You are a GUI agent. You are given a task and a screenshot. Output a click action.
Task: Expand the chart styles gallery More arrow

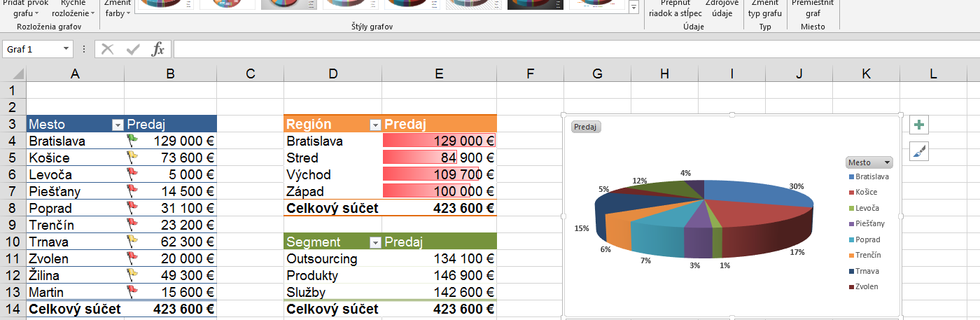click(634, 7)
